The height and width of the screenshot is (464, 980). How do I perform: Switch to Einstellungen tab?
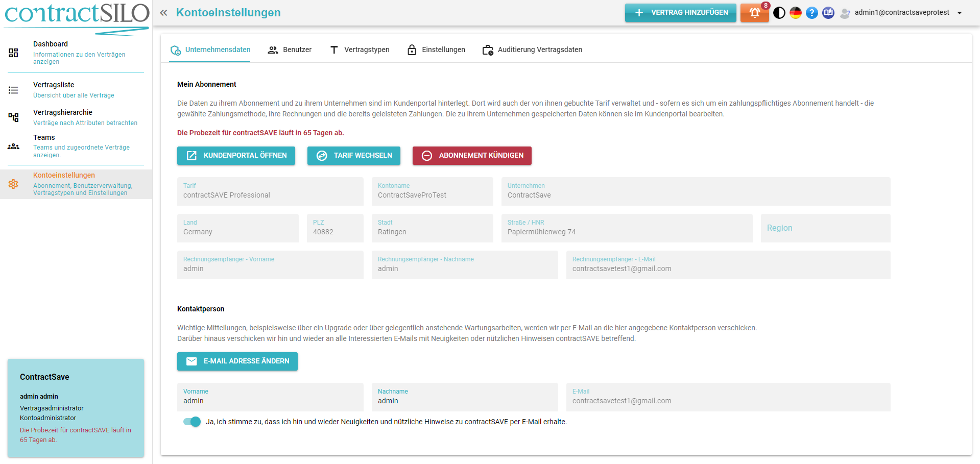[436, 50]
